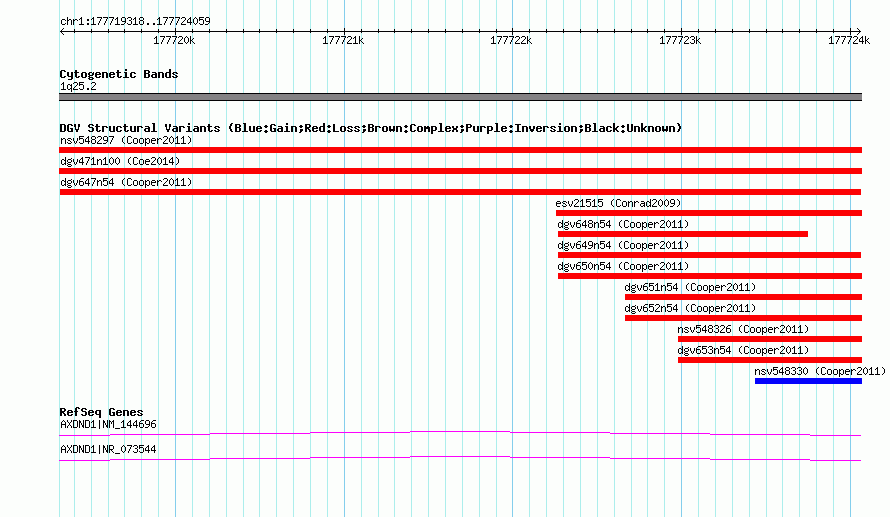Click the 177723k ruler label
The image size is (890, 517).
(x=680, y=40)
